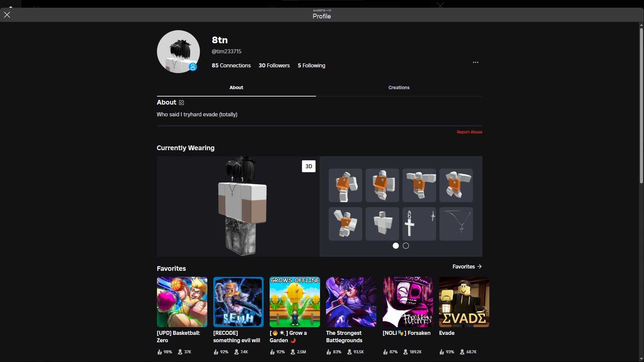Viewport: 644px width, 362px height.
Task: Open the S.E.W.H game thumbnail
Action: tap(238, 302)
